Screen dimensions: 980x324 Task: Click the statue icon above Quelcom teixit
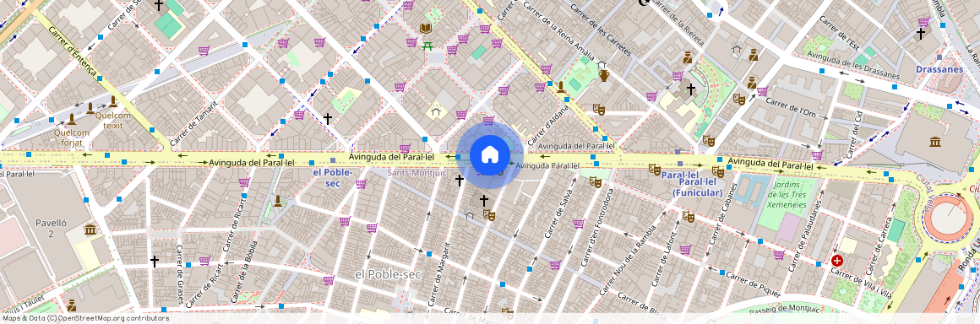[113, 101]
